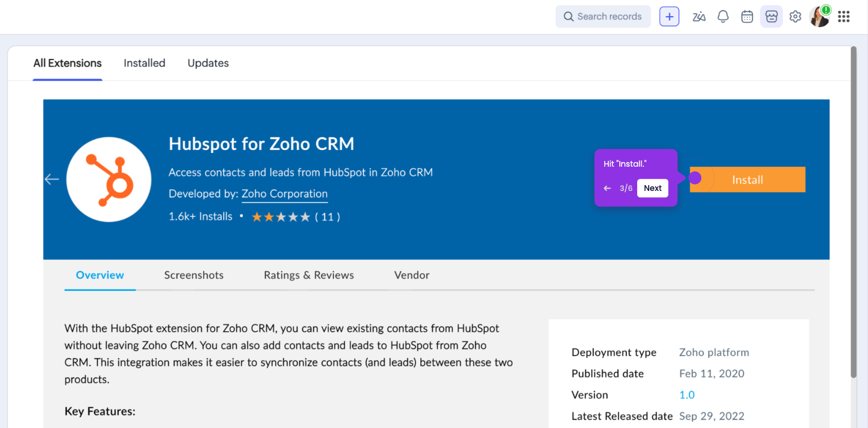Open the Vendor tab

[411, 275]
